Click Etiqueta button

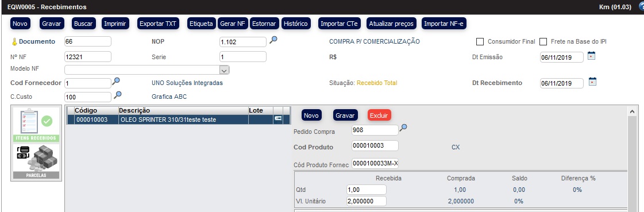click(201, 24)
